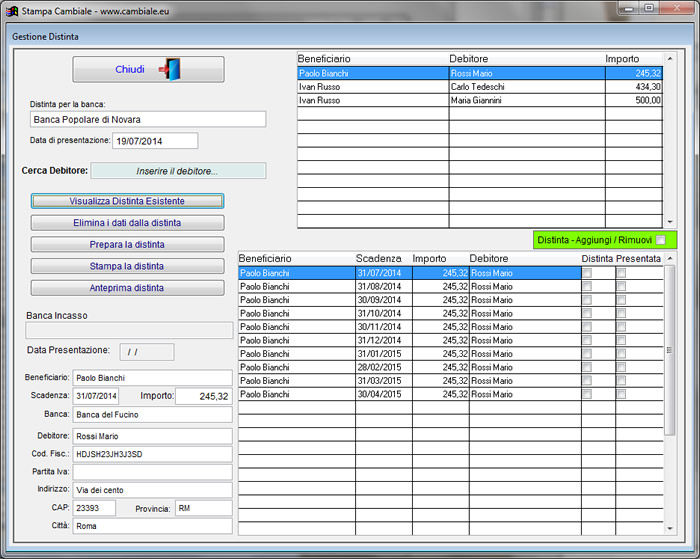Viewport: 700px width, 559px height.
Task: Toggle the Distinta - Aggiungi / Rimuovi checkbox
Action: (x=661, y=240)
